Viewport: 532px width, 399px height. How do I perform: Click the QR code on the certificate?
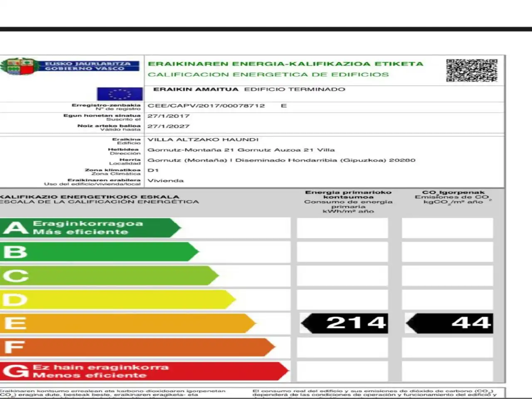(x=472, y=70)
